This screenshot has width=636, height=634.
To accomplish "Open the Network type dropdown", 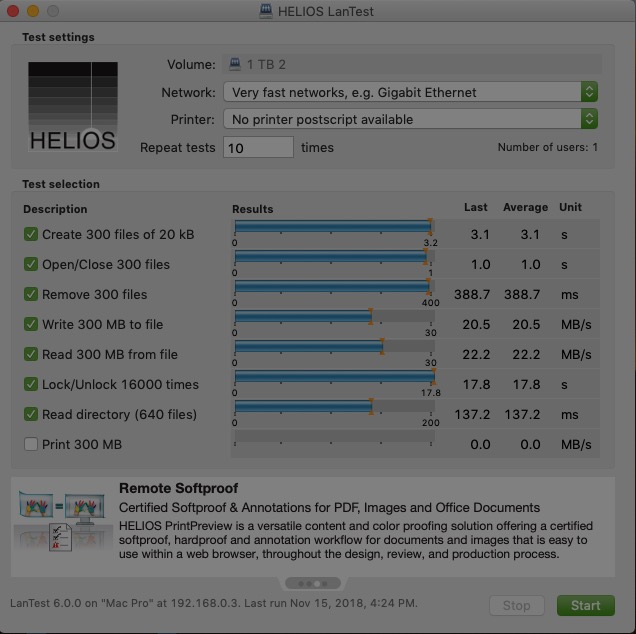I will click(x=410, y=92).
